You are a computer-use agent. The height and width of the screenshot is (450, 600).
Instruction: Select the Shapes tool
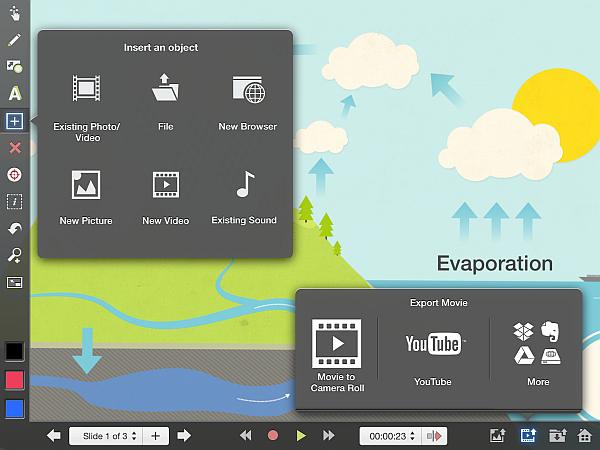(x=14, y=67)
